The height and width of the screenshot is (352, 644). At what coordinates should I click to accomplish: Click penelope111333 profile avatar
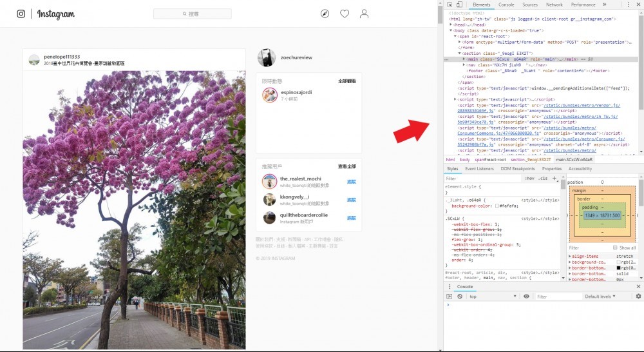pyautogui.click(x=34, y=60)
